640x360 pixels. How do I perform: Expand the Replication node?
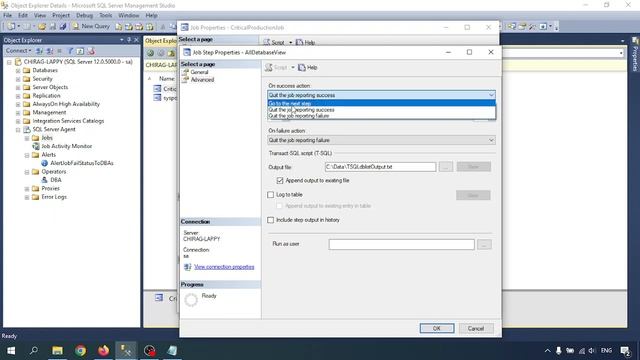tap(18, 96)
